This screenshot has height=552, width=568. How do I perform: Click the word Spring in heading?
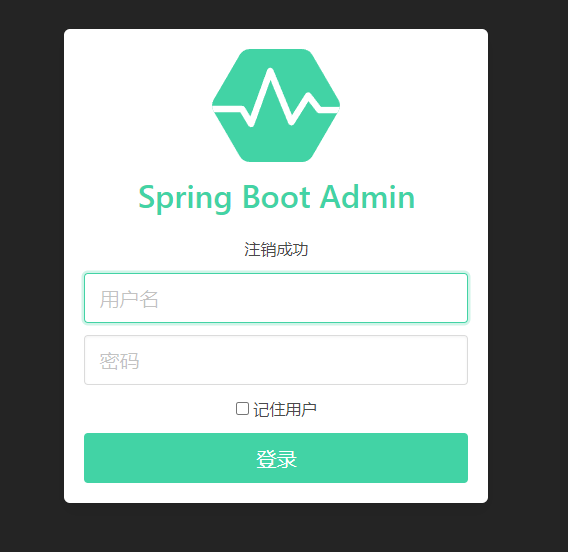185,198
